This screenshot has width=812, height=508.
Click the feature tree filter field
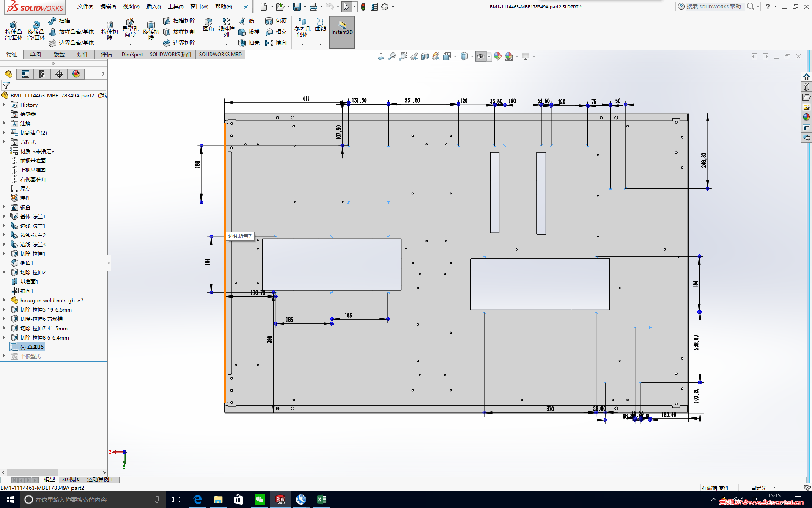(x=53, y=86)
